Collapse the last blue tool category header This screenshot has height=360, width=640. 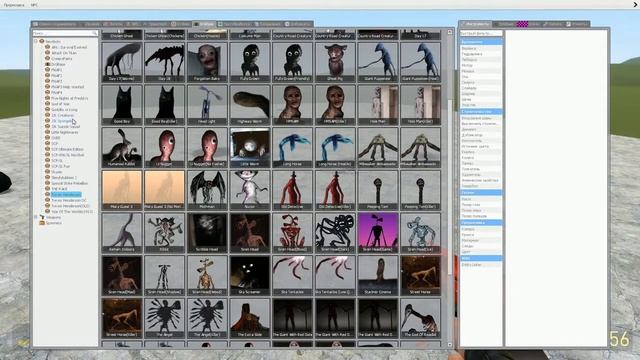481,258
